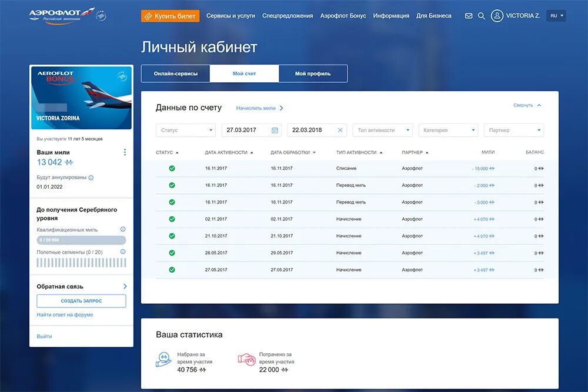Sort table by ДАТА ОБРАБОТКИ column
This screenshot has height=392, width=588.
(293, 153)
